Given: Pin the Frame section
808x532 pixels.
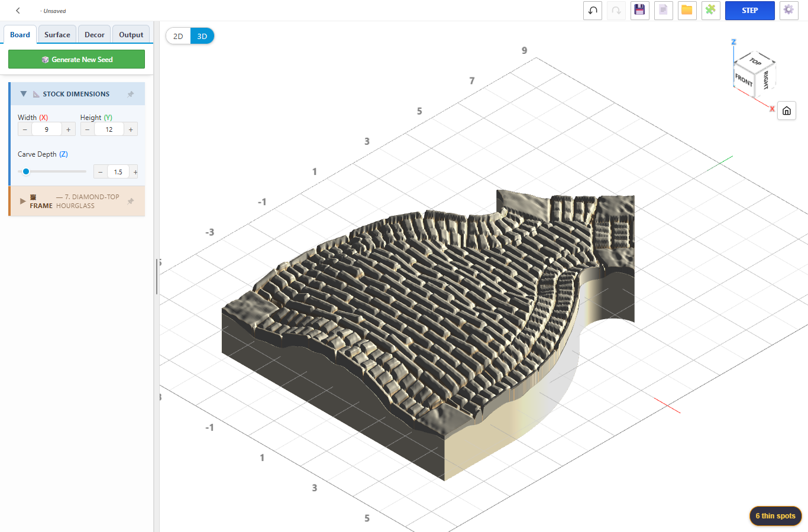Looking at the screenshot, I should pyautogui.click(x=131, y=202).
